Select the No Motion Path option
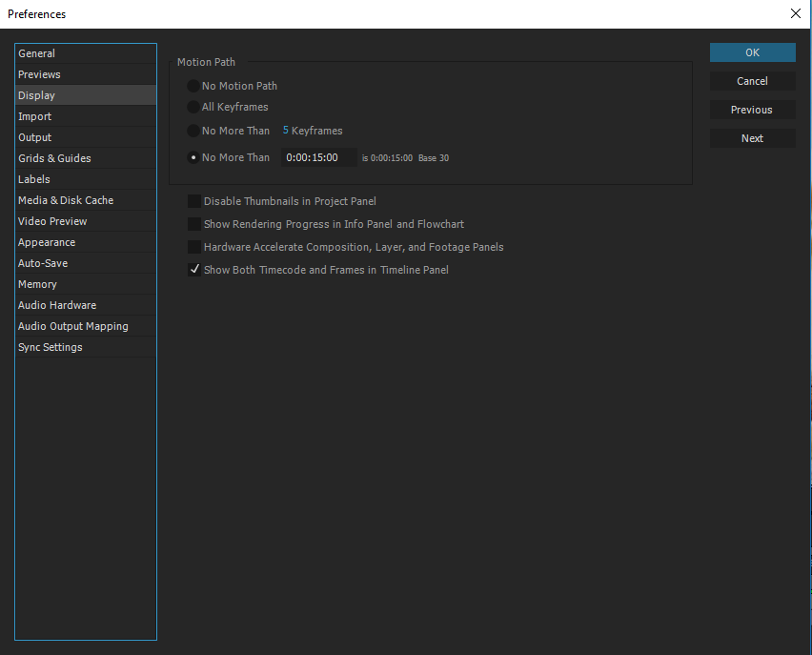Screen dimensions: 812x655 (194, 86)
